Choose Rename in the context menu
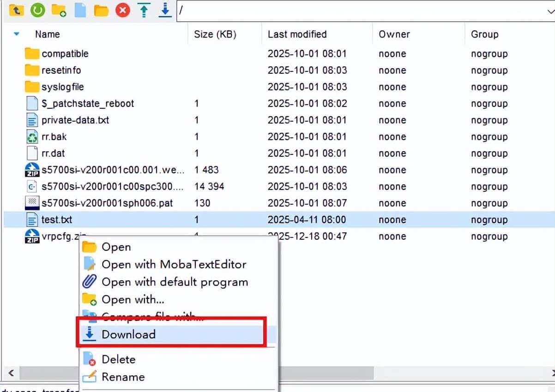555x392 pixels. 123,377
